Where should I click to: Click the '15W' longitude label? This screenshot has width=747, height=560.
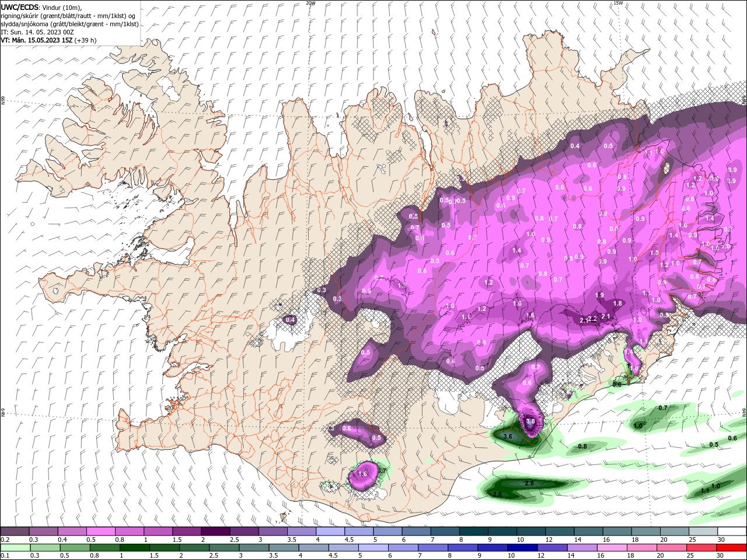click(618, 3)
